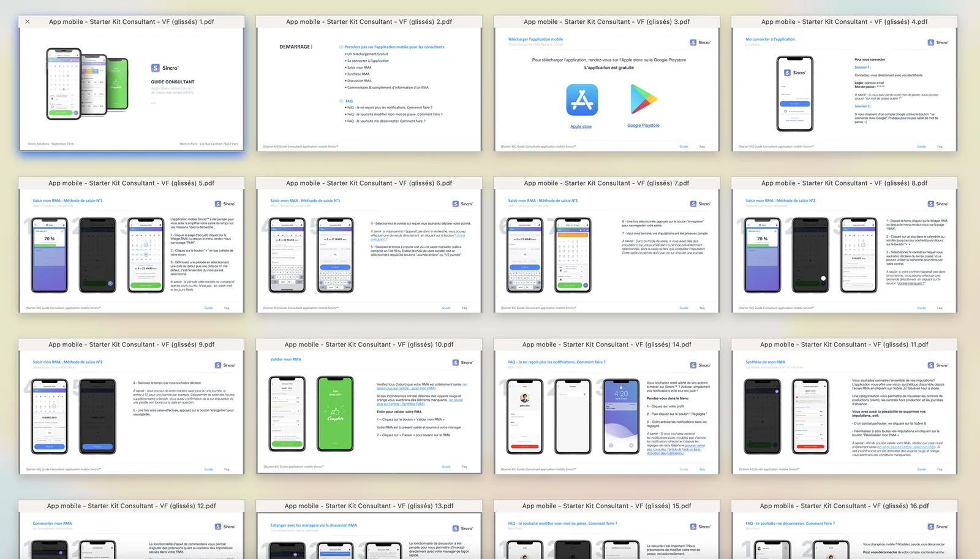Click the 'DEMARRAGE' label in 2.pdf
Viewport: 980px width, 559px height.
295,47
